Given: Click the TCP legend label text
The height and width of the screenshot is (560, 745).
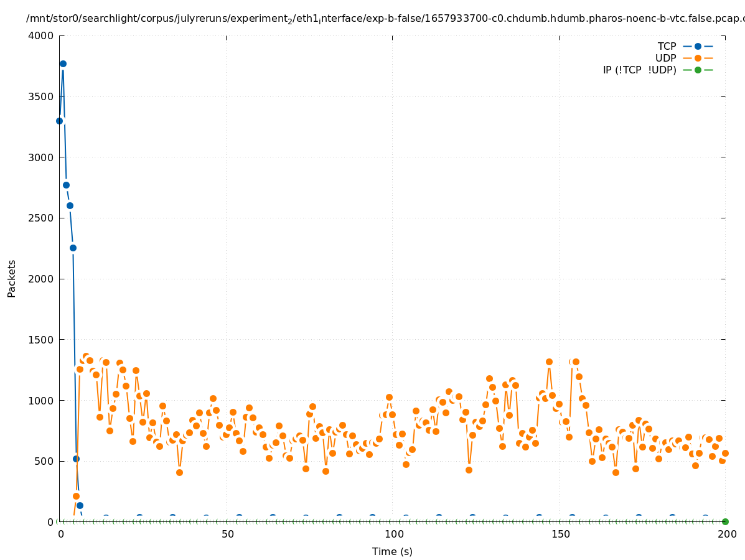Looking at the screenshot, I should 667,46.
